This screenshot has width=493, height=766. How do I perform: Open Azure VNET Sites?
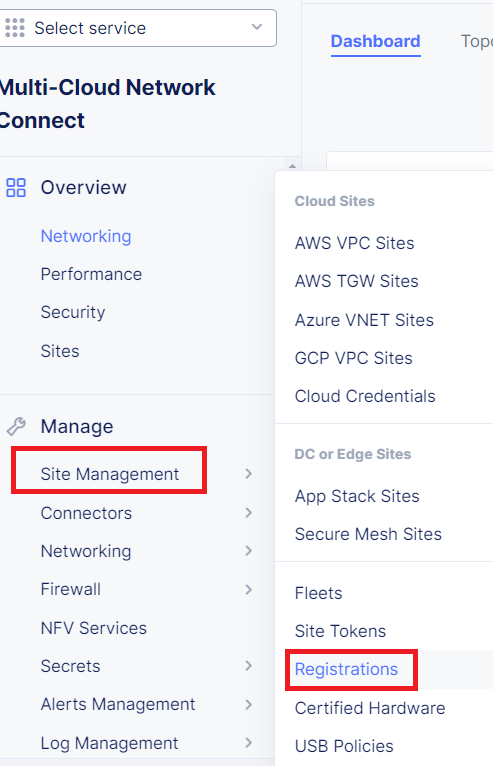coord(364,320)
